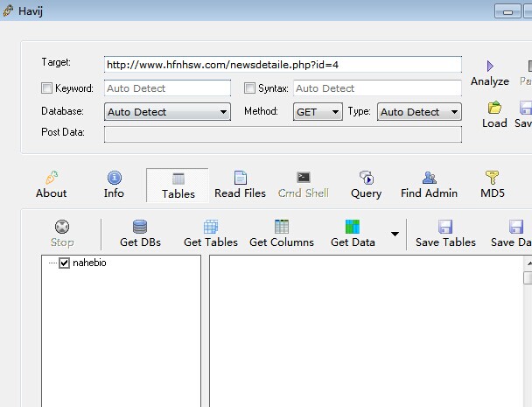Open the Find Admin section

pos(429,185)
